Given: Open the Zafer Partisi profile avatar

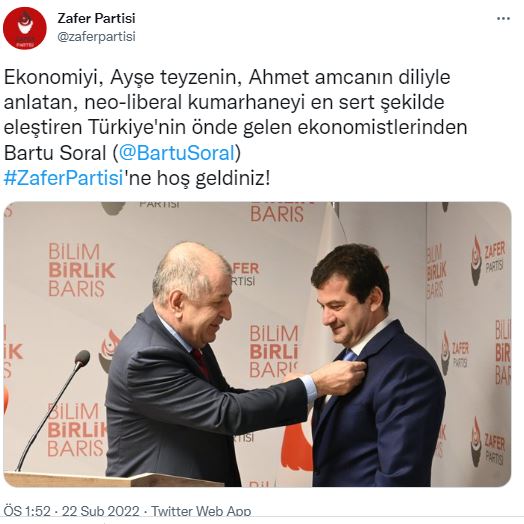Looking at the screenshot, I should [24, 28].
